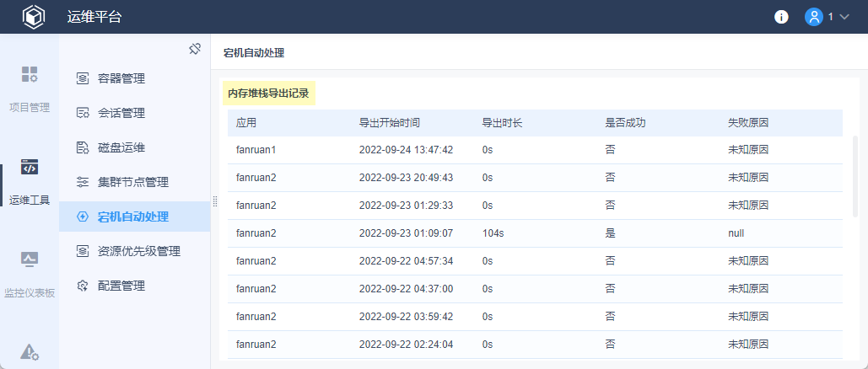
Task: Click the 配置管理 gear icon
Action: (x=83, y=286)
